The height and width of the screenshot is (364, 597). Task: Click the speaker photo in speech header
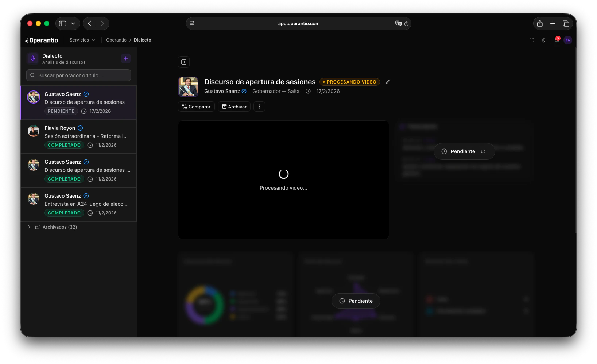click(x=188, y=87)
